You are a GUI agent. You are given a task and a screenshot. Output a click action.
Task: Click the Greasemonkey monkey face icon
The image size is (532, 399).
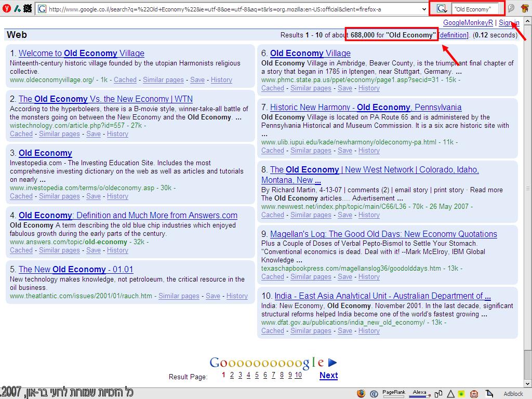(474, 394)
